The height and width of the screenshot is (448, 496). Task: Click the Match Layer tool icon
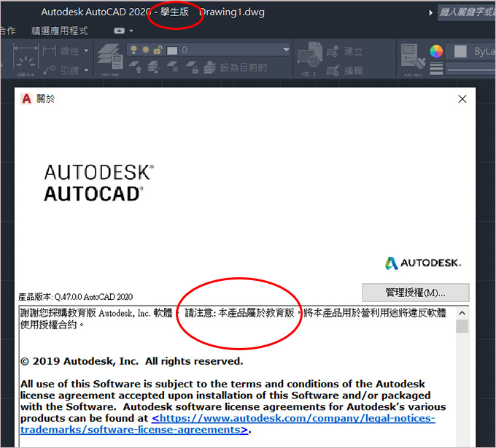tap(154, 67)
